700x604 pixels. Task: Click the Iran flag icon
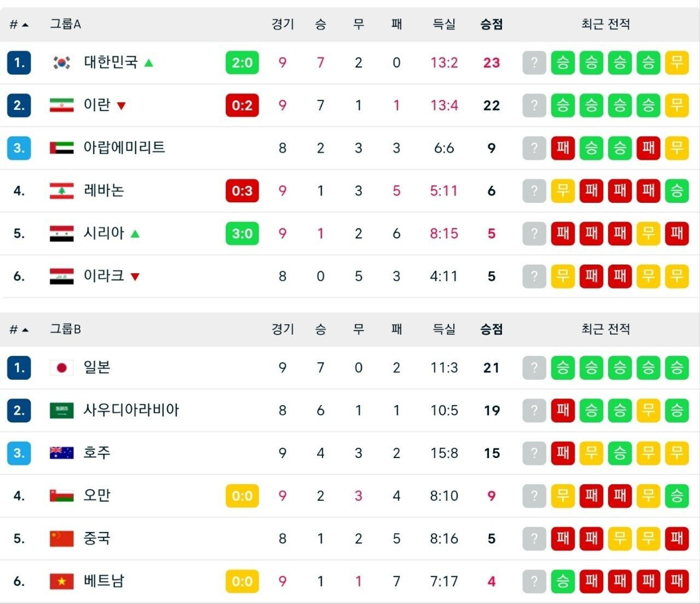point(61,105)
